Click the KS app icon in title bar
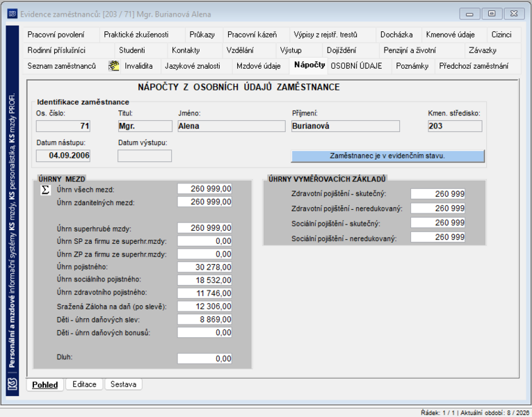 pyautogui.click(x=13, y=14)
